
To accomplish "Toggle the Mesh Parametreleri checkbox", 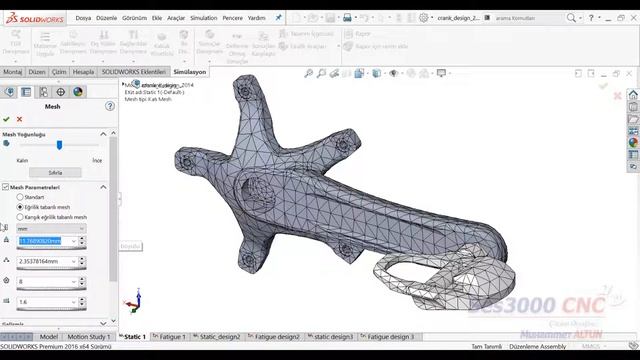I will click(5, 187).
